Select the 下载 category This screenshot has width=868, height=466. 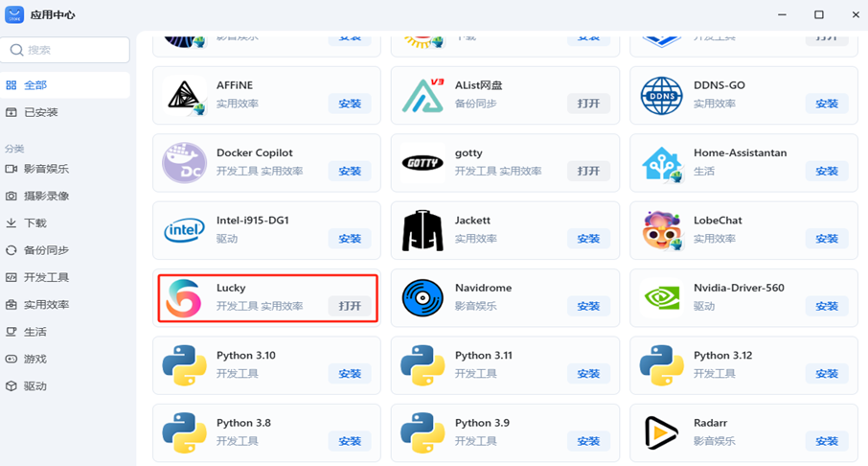point(65,223)
